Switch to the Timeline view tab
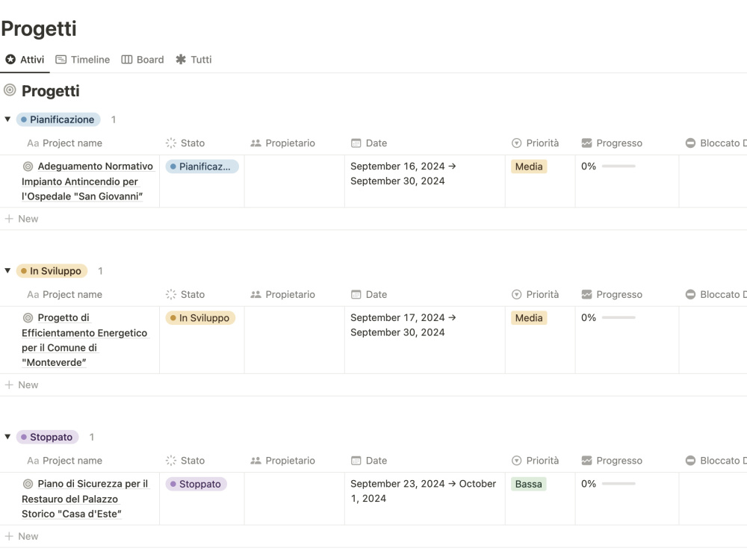 click(x=83, y=60)
